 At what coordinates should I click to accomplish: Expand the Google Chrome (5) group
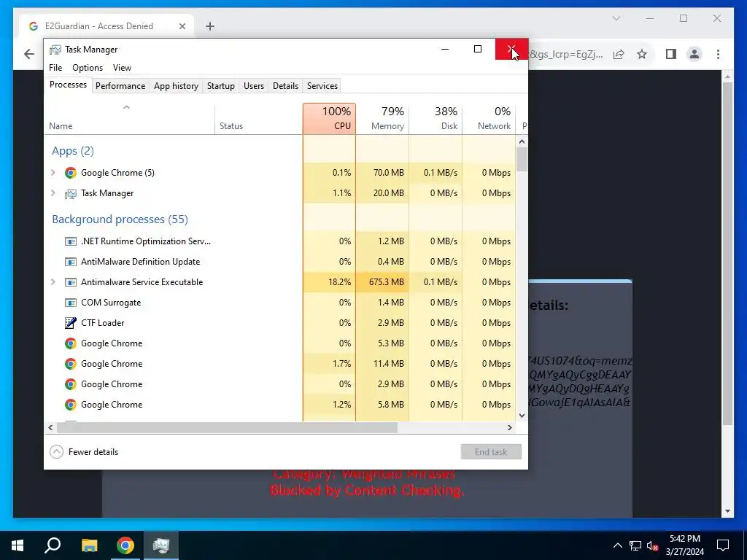coord(53,173)
